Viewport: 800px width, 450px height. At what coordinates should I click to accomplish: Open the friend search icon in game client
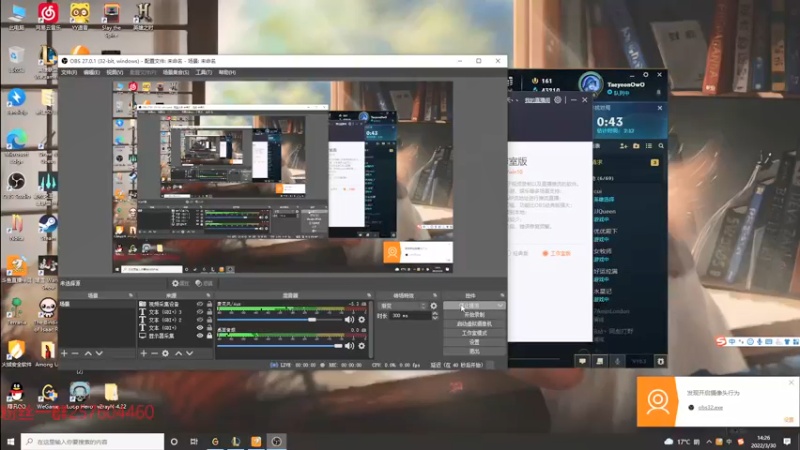[661, 146]
